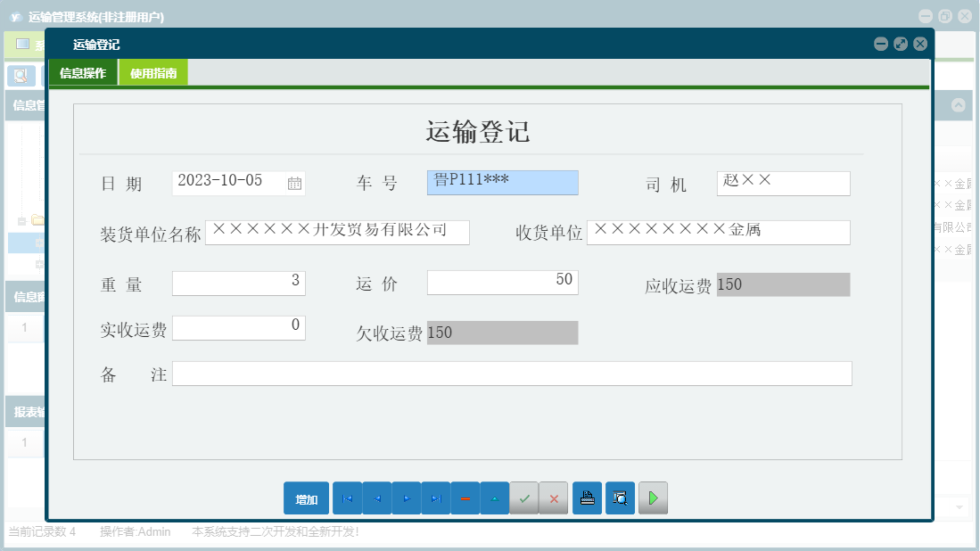Cancel editing with the red X icon
Image resolution: width=980 pixels, height=551 pixels.
(x=553, y=498)
